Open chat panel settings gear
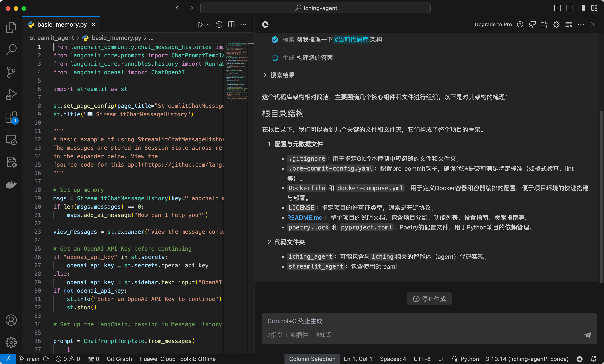604x364 pixels. [557, 24]
